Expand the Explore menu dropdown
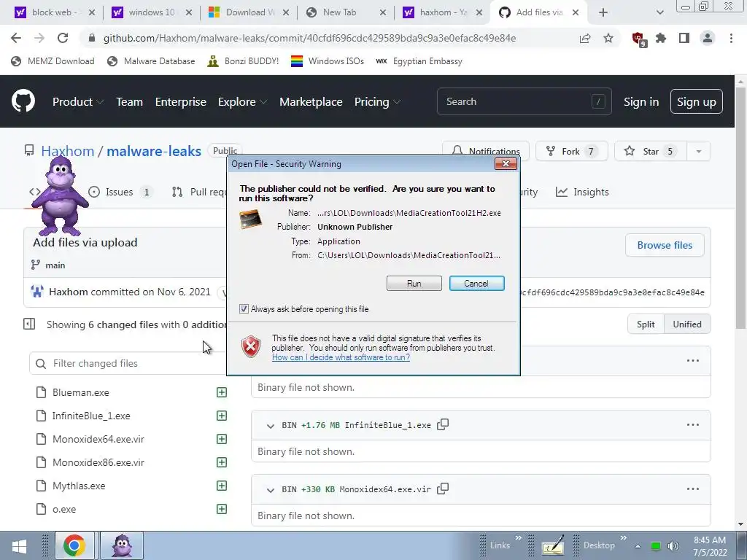The image size is (747, 560). click(x=242, y=101)
